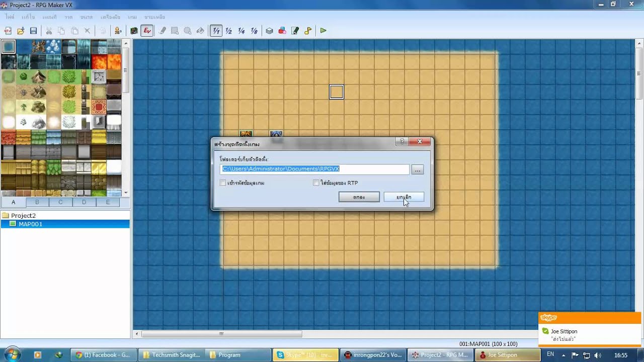Select the Ellipse drawing tool
The image size is (644, 362).
(187, 31)
